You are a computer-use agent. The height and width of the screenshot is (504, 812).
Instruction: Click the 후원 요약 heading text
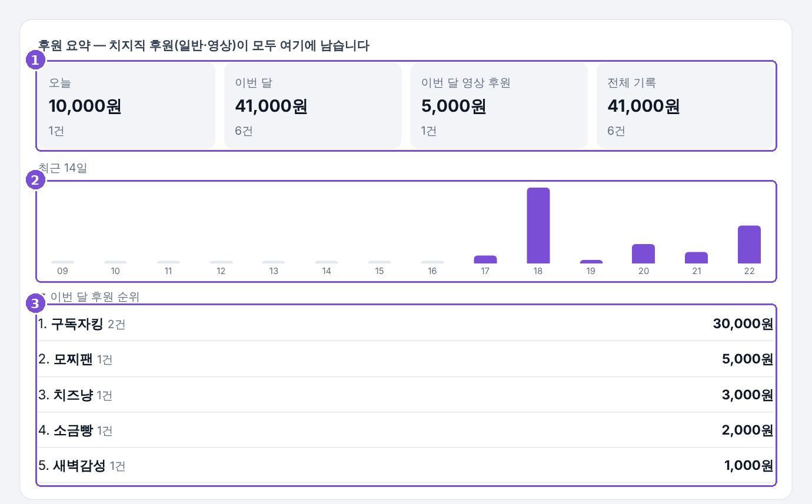pyautogui.click(x=204, y=46)
